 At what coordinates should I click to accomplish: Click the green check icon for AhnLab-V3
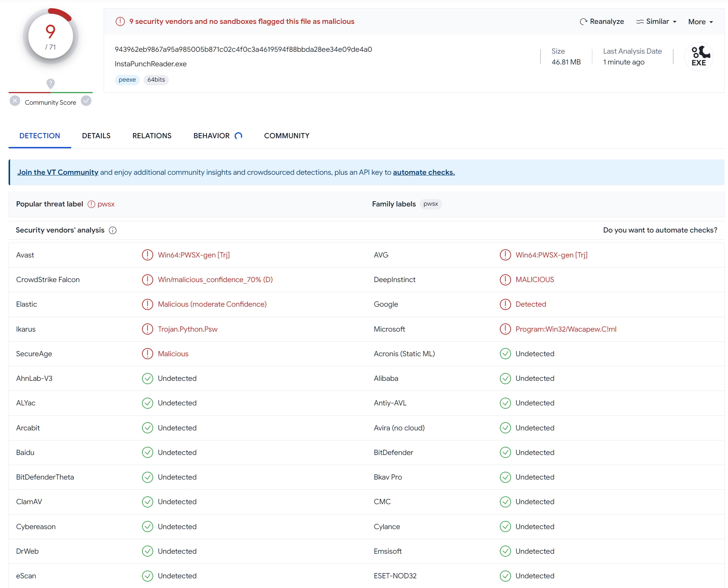pos(148,378)
